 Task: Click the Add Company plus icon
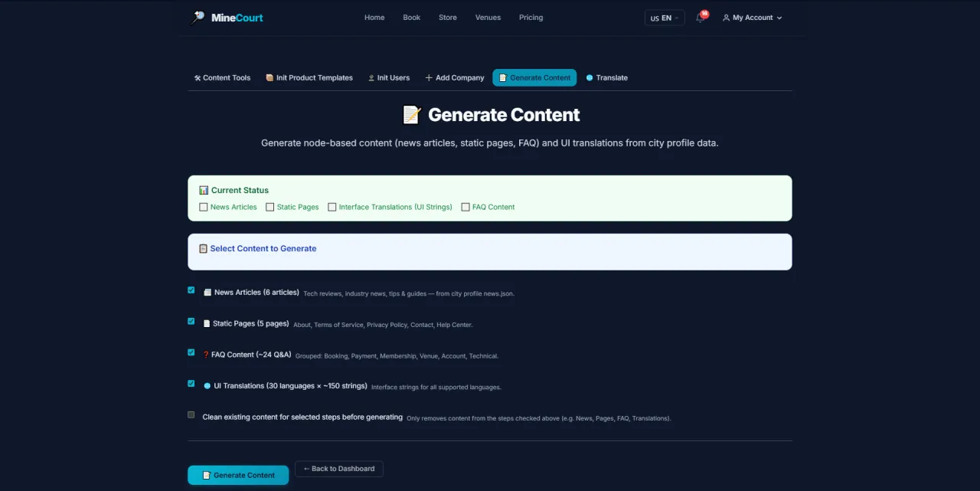tap(429, 78)
